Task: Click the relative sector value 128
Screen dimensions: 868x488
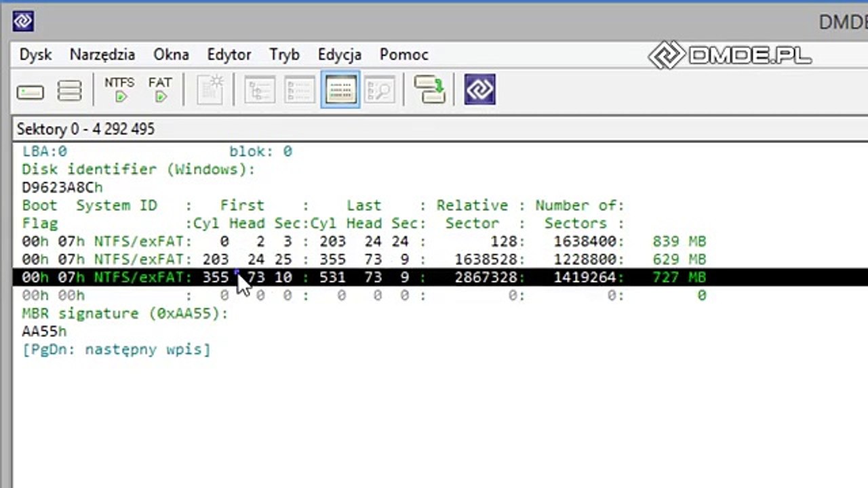Action: 503,241
